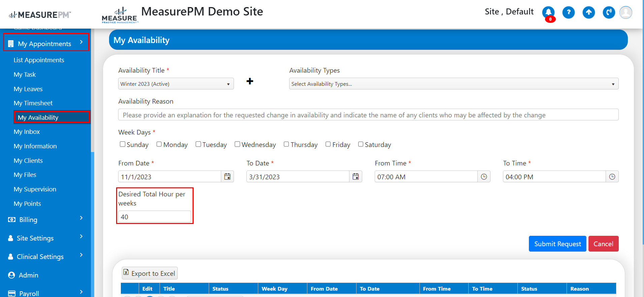Open the user profile avatar
Viewport: 644px width, 297px height.
626,13
